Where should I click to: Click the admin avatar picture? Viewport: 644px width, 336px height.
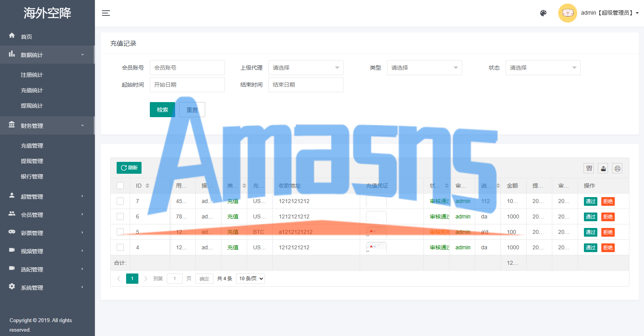click(x=567, y=13)
